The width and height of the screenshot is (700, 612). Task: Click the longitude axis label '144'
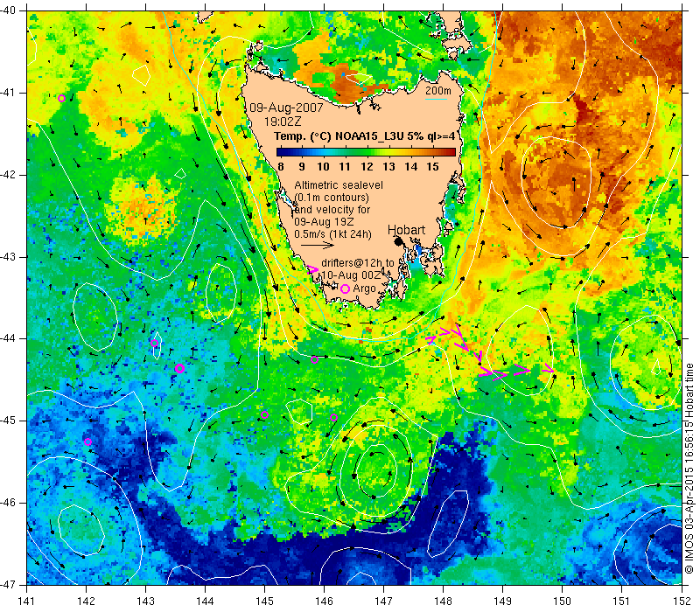point(205,601)
